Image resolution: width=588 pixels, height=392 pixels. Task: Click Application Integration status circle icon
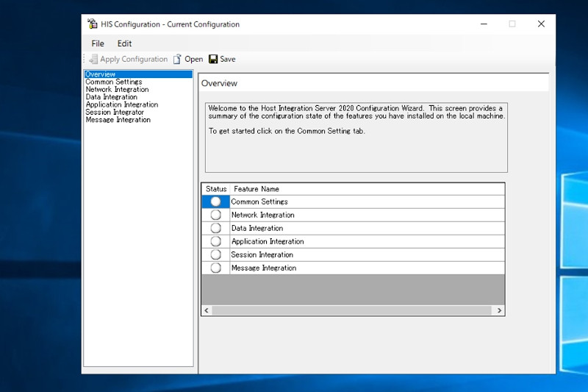pyautogui.click(x=215, y=241)
